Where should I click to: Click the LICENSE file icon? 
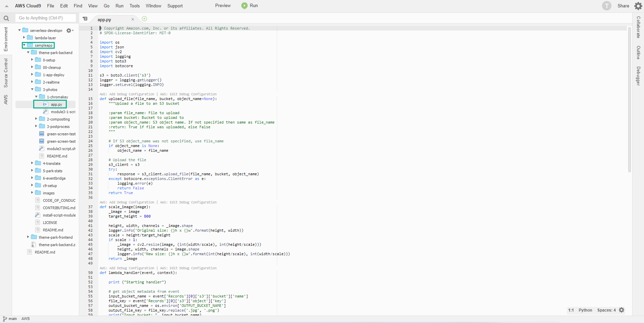38,222
